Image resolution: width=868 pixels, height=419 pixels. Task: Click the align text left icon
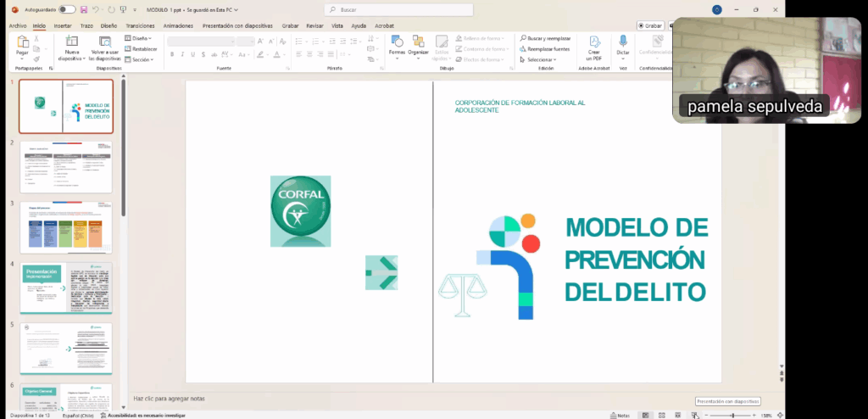(299, 54)
